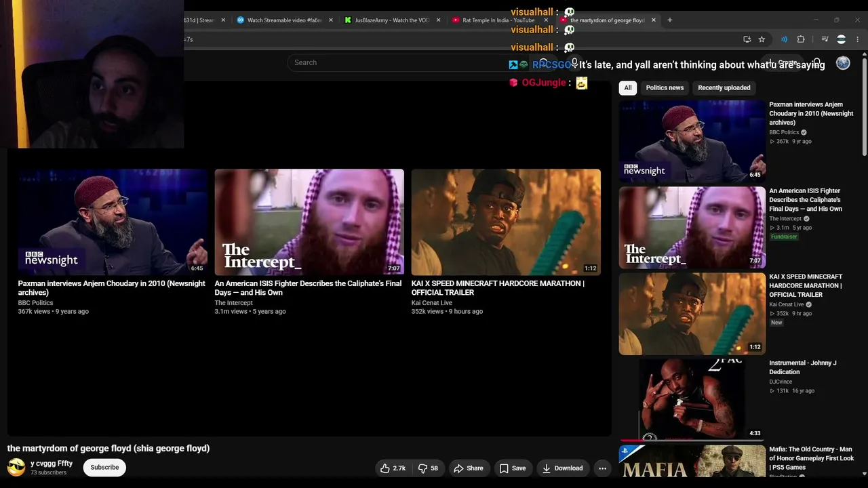Filter recommendations by Politics news

665,87
